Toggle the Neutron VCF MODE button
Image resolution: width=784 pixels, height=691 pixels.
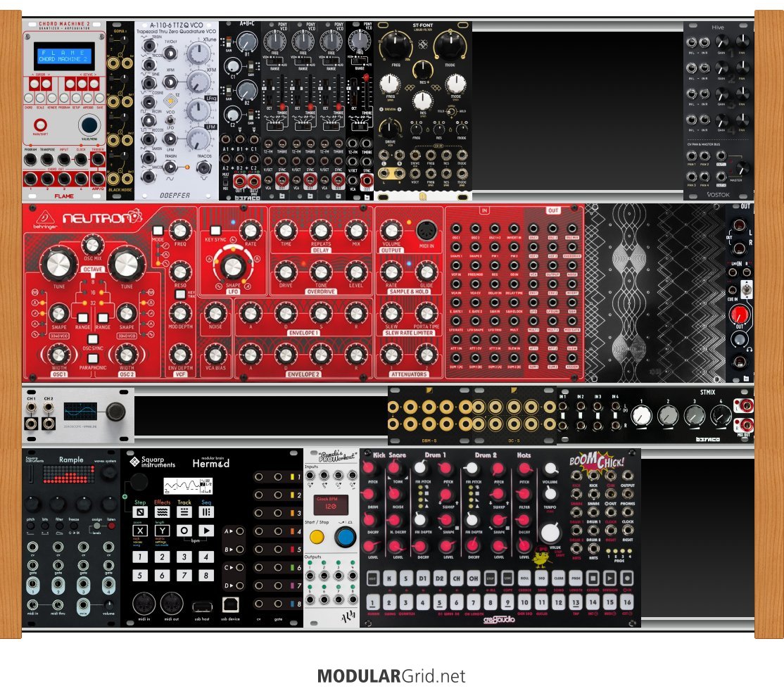tap(158, 231)
